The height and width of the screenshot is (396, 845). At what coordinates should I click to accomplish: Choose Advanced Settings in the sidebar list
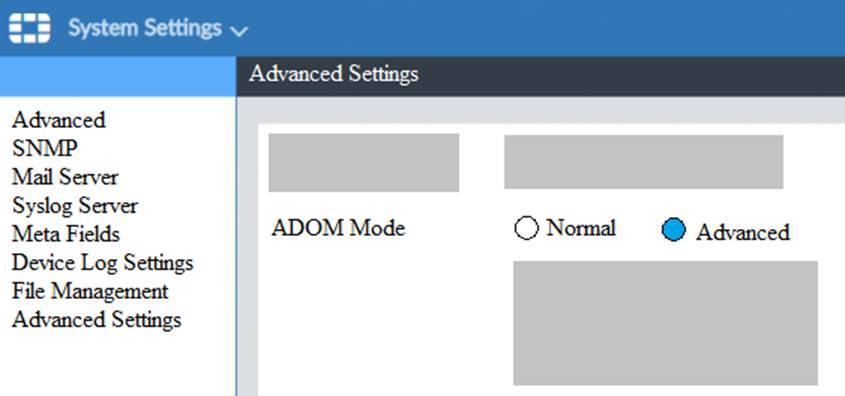(96, 320)
